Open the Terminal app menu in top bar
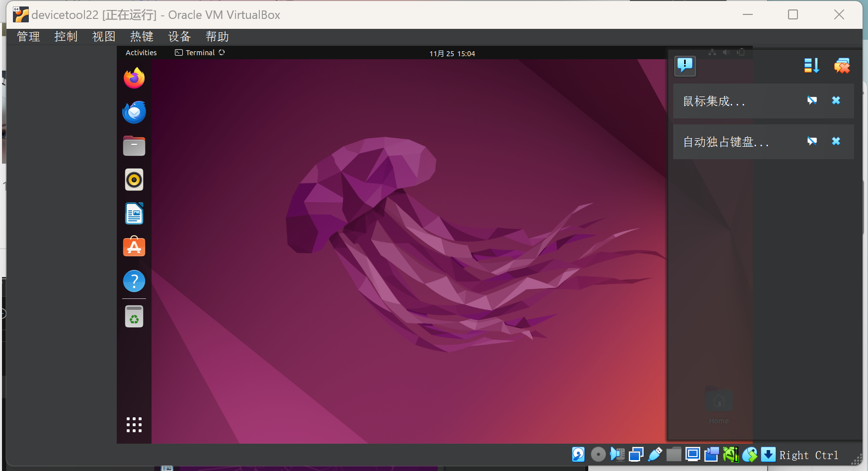This screenshot has width=868, height=471. click(x=200, y=53)
